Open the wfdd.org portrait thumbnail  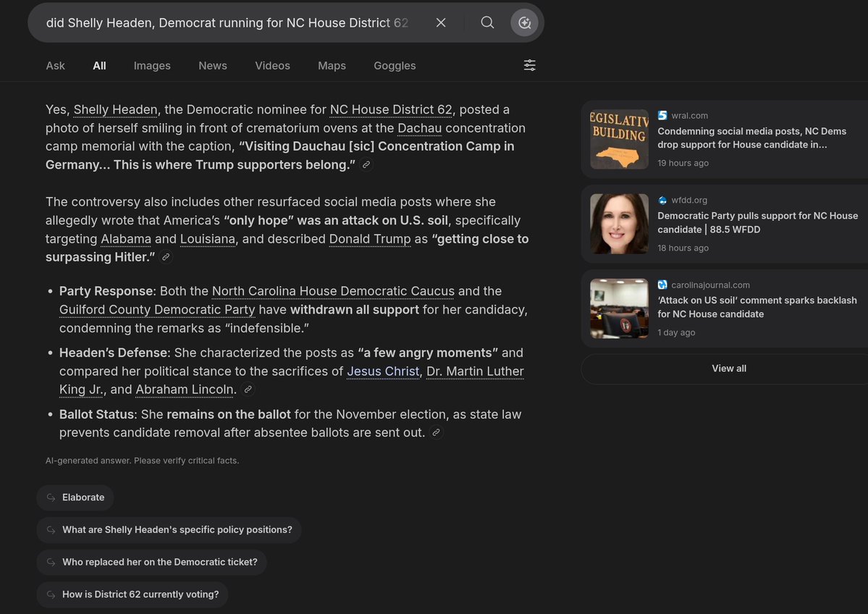[619, 224]
